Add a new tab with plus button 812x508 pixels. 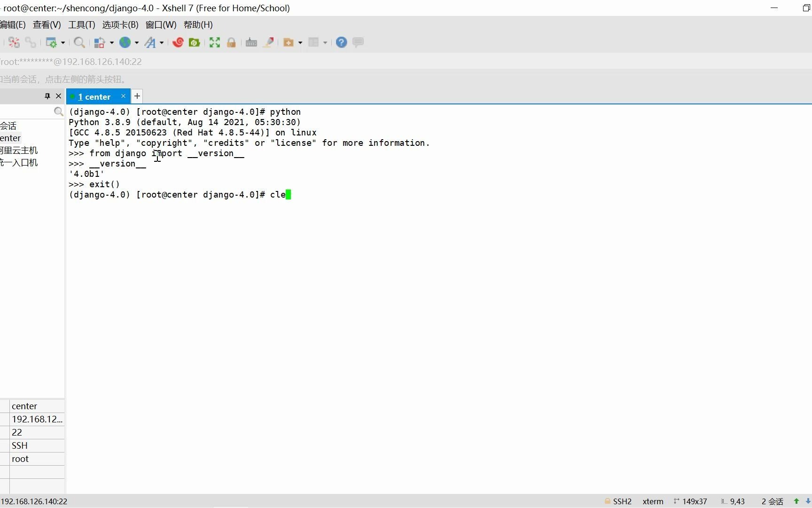click(x=137, y=96)
